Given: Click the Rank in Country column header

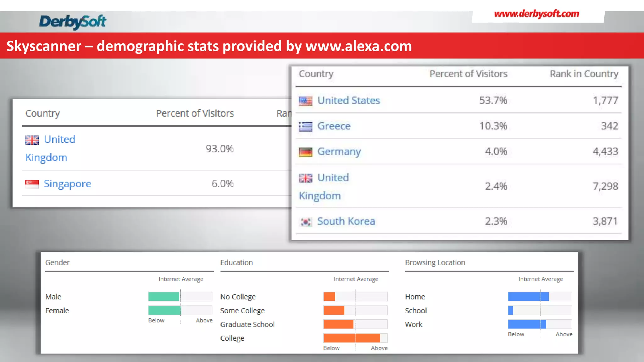Looking at the screenshot, I should pyautogui.click(x=584, y=74).
